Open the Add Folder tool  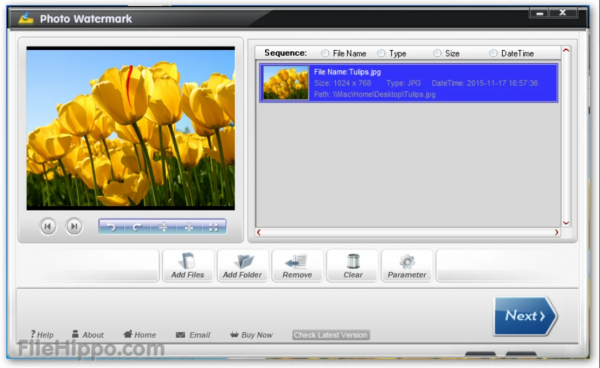[243, 266]
